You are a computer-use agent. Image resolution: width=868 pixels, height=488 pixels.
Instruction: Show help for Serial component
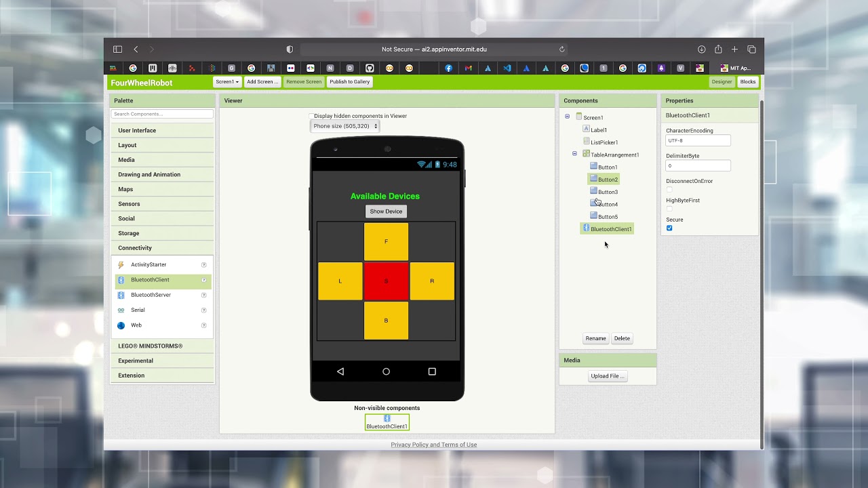[203, 310]
